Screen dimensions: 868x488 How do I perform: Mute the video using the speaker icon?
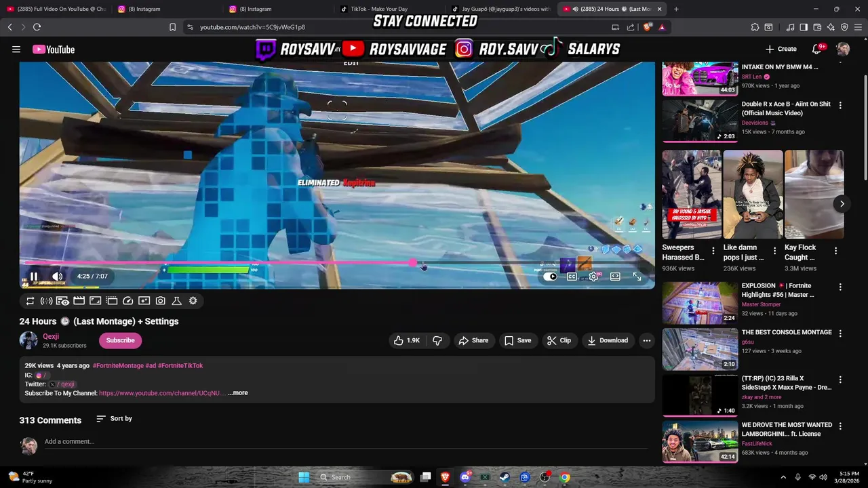tap(58, 277)
